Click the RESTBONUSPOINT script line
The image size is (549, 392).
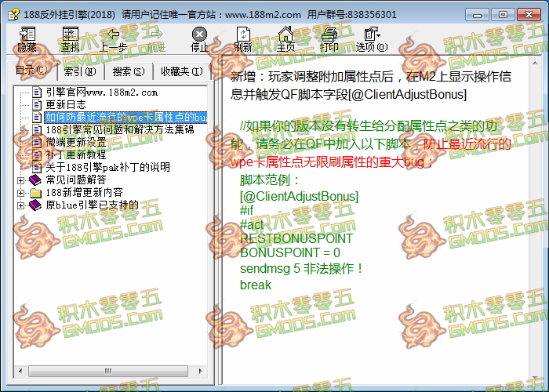(296, 238)
